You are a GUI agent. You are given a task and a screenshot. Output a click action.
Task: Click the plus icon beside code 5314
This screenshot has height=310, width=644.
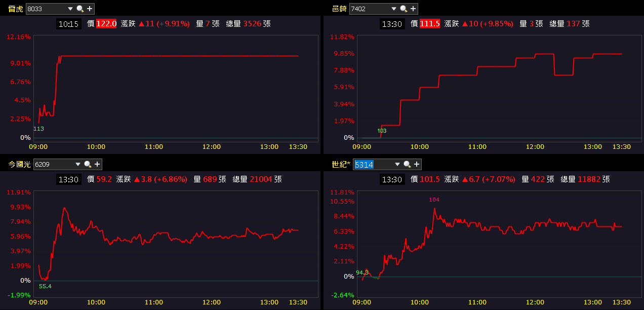pyautogui.click(x=417, y=164)
